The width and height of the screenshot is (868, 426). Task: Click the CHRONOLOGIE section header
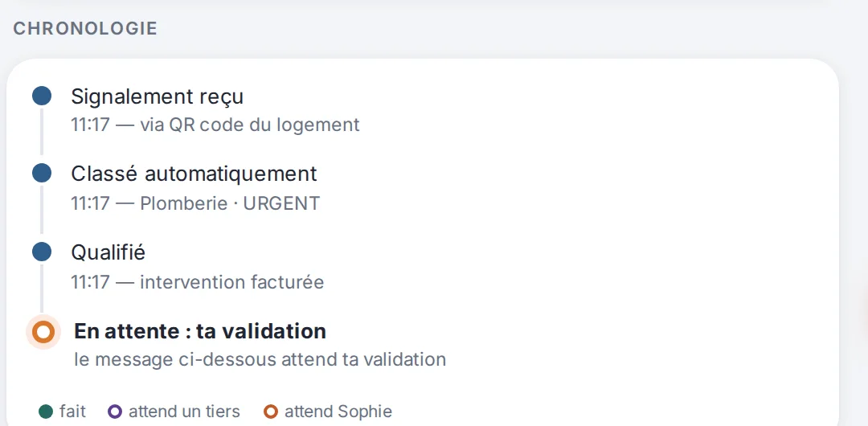tap(85, 28)
